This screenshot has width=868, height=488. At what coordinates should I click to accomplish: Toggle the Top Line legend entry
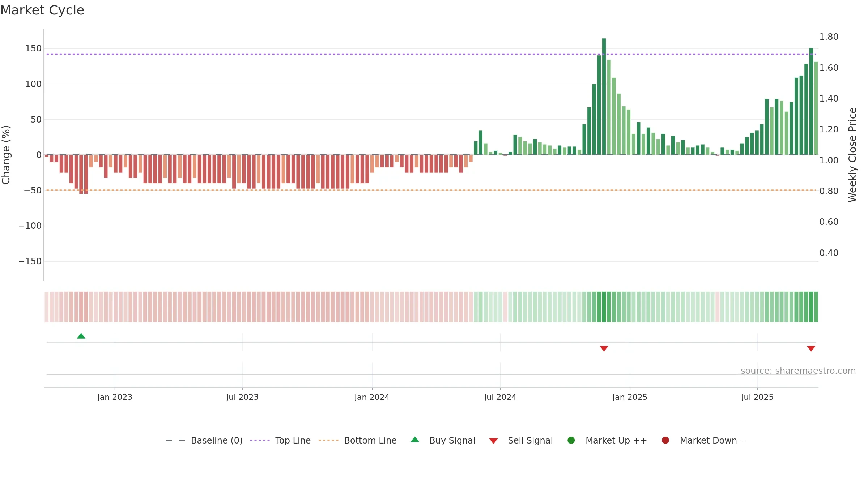pos(280,440)
